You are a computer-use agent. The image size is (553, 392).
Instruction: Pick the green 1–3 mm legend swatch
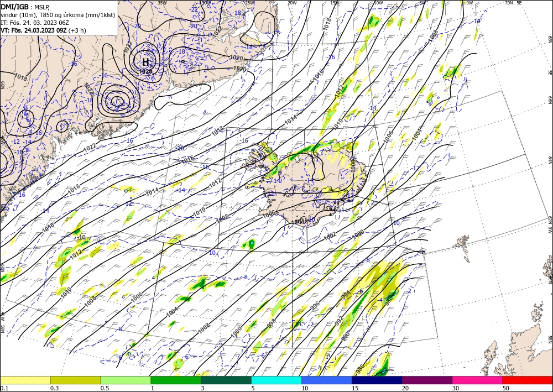pos(176,380)
